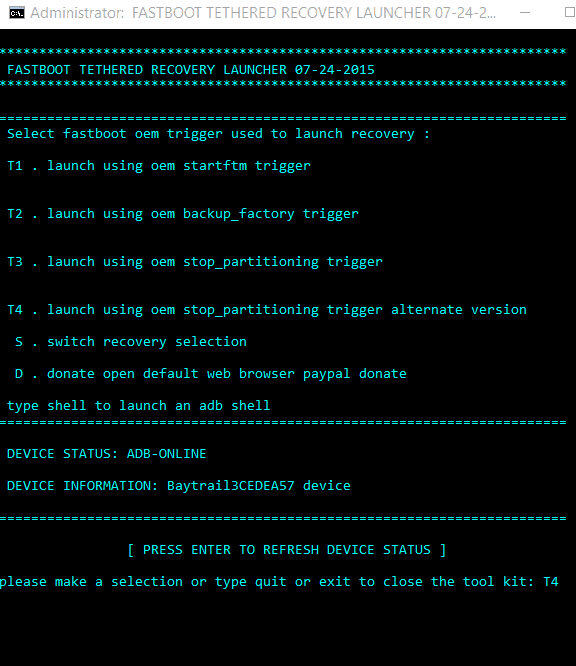Click the DEVICE STATUS: ADB-ONLINE line
This screenshot has width=576, height=666.
[107, 454]
